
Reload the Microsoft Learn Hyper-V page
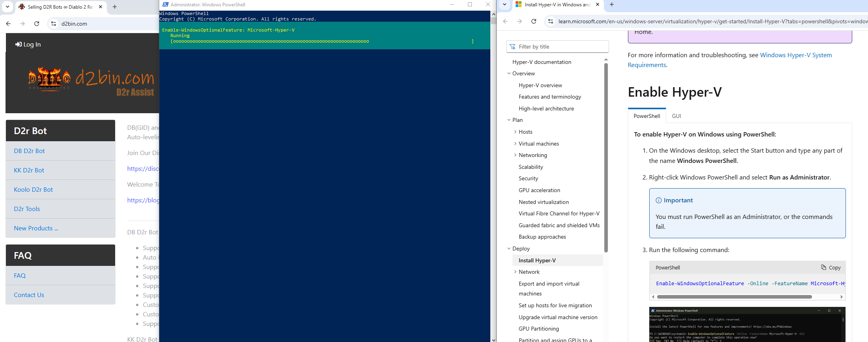tap(534, 21)
